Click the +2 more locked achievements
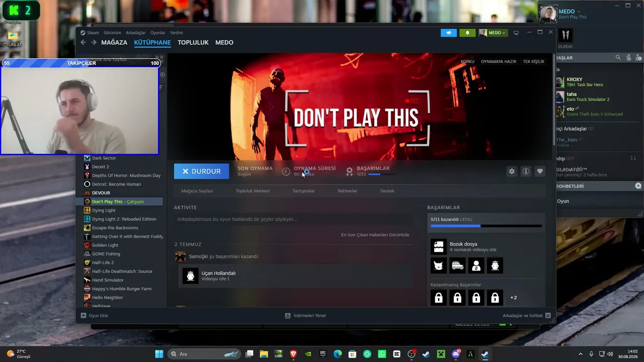 pos(513,298)
